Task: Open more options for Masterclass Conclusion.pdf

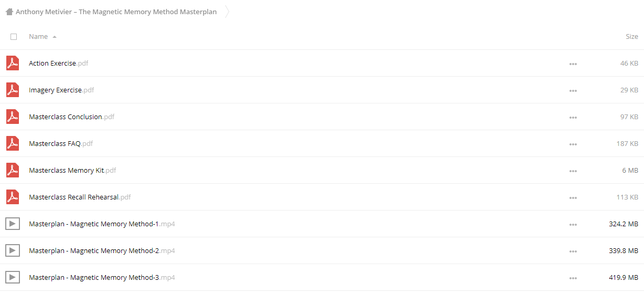Action: click(x=573, y=118)
